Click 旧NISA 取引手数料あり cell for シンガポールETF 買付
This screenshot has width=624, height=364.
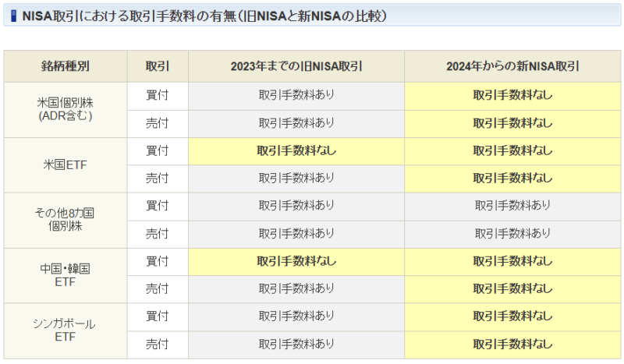coord(296,316)
